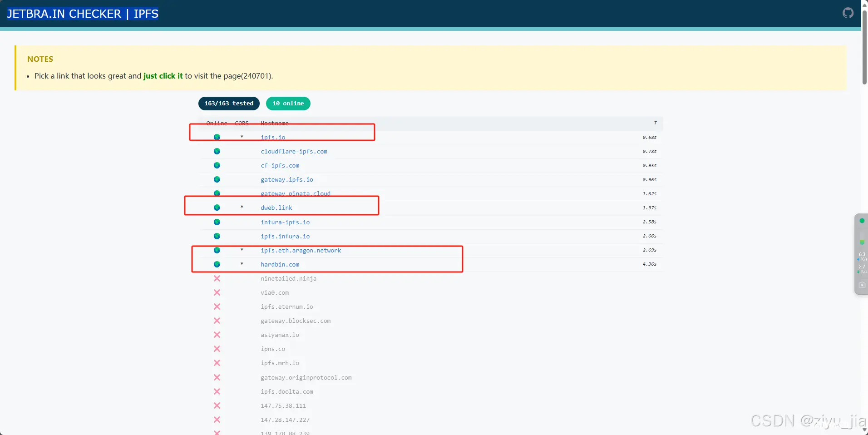Click online globe icon for dweb.link

(x=217, y=208)
